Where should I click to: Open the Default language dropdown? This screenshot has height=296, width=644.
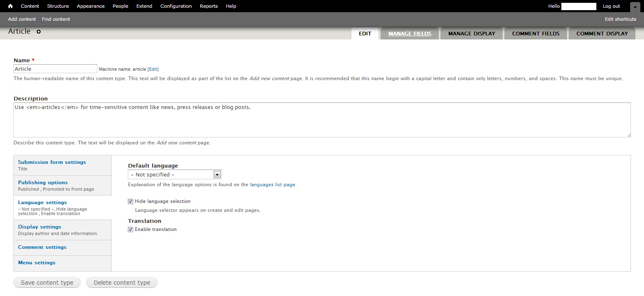pos(175,174)
